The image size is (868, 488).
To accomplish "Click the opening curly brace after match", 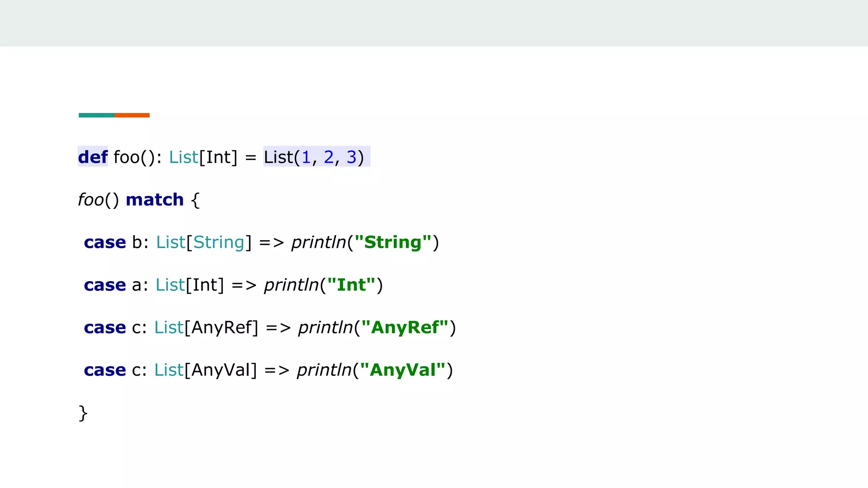I will (x=195, y=200).
